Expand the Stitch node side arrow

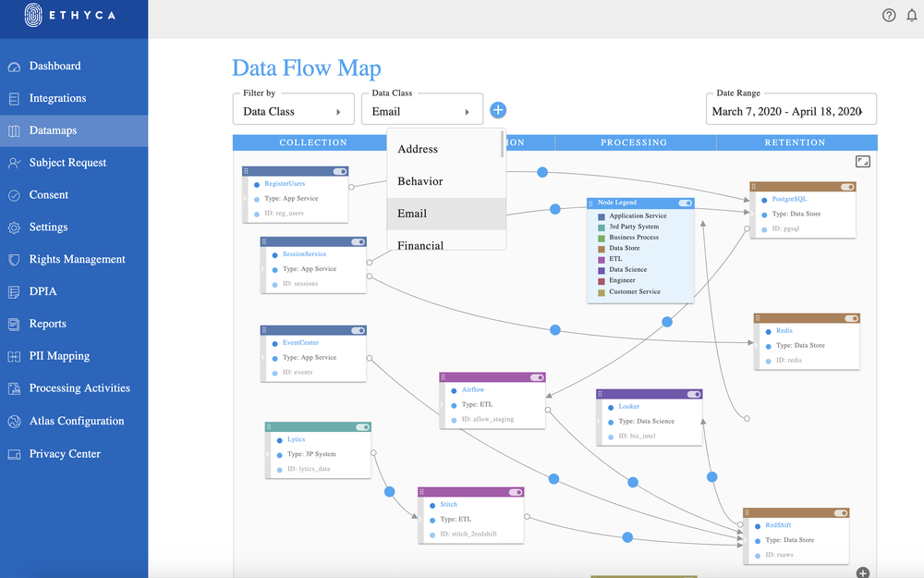[420, 520]
